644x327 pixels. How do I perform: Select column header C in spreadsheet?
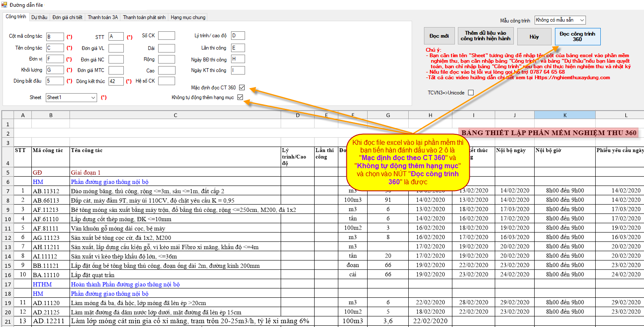(x=175, y=115)
